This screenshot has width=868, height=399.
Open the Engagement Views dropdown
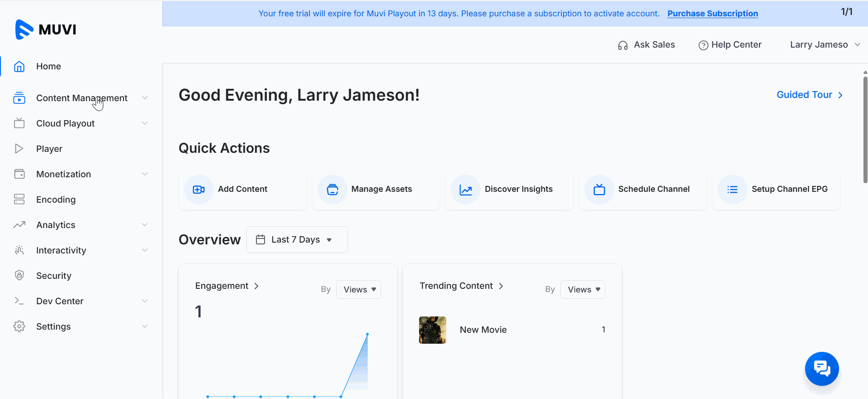[x=358, y=289]
